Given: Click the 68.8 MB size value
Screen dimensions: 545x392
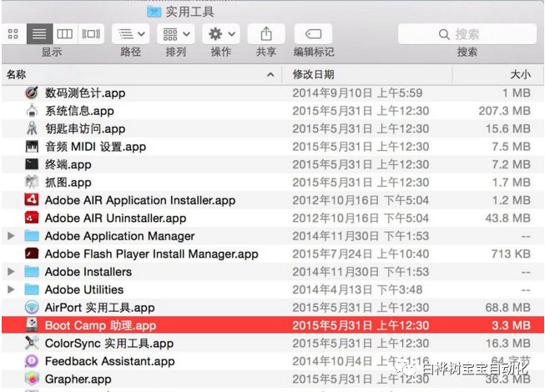Looking at the screenshot, I should point(508,307).
